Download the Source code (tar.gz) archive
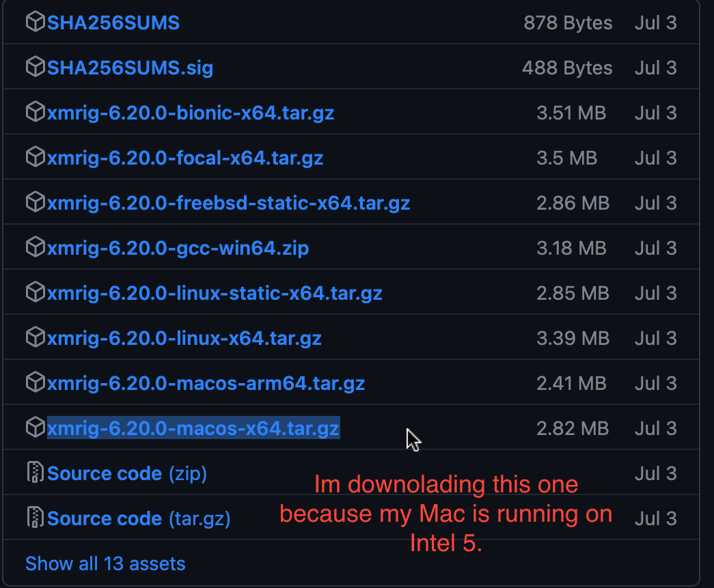 point(137,518)
